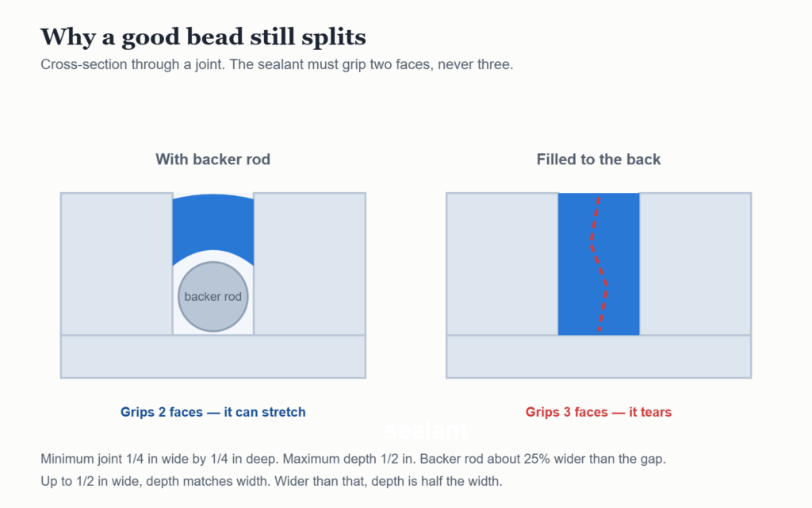Click the 'Minimum joint 1/4 in wide' note line
Screen dimensions: 812x508
point(353,460)
